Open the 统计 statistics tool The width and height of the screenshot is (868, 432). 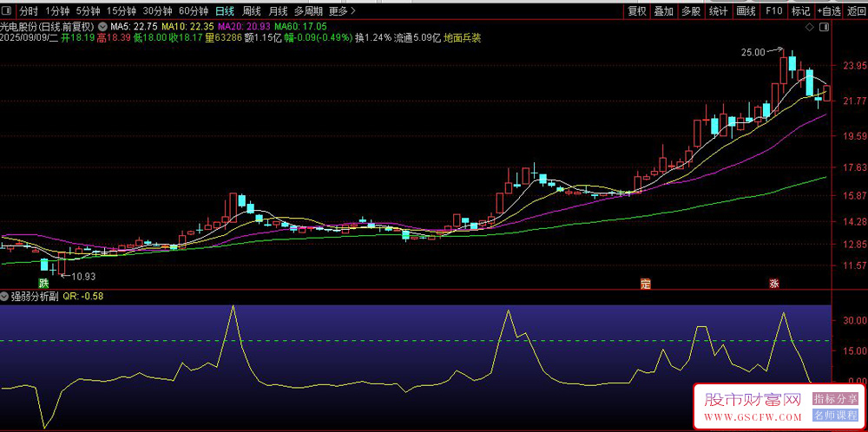[x=719, y=10]
